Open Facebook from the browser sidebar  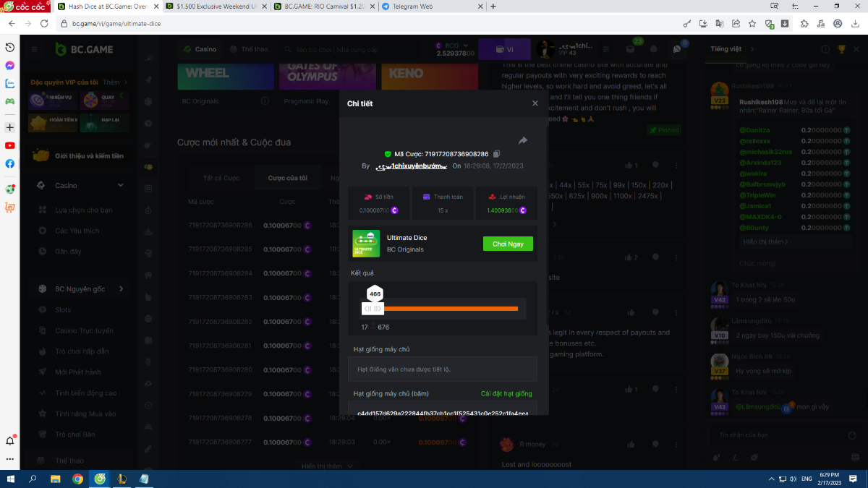[10, 163]
